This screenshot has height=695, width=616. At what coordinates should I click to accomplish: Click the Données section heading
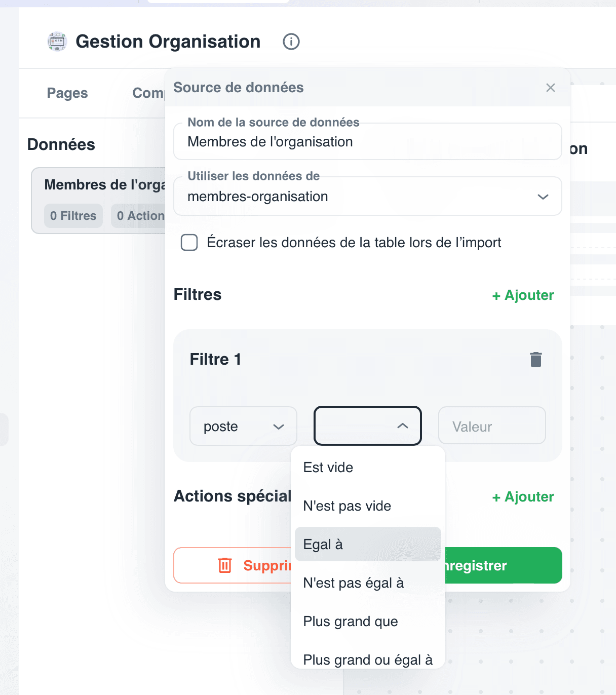pos(61,144)
